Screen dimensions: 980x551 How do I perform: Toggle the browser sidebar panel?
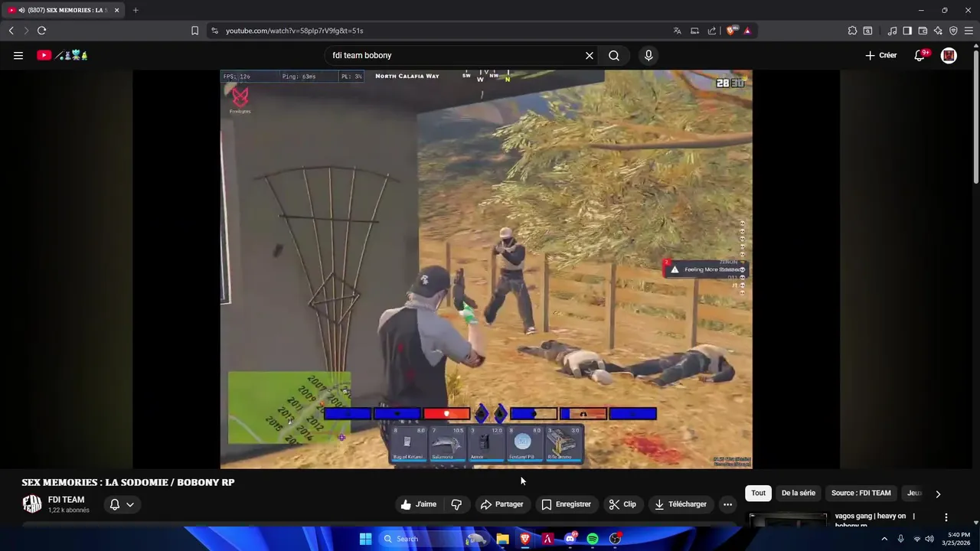tap(907, 31)
